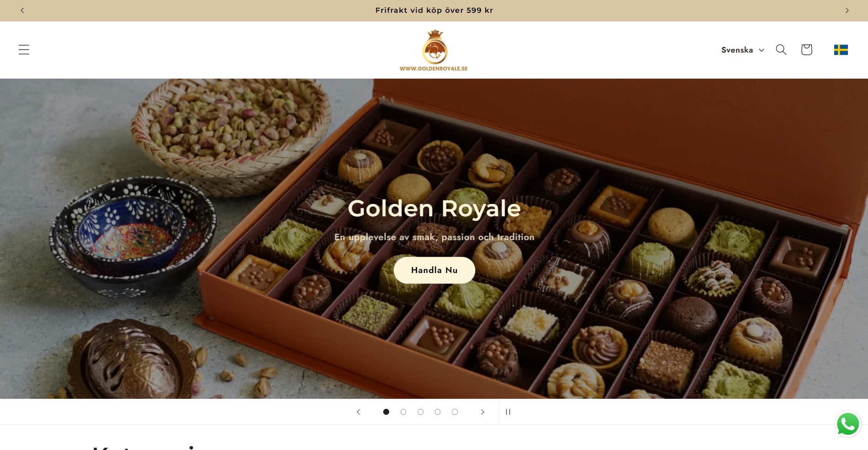Open WhatsApp chat bubble
The width and height of the screenshot is (868, 450).
point(848,424)
